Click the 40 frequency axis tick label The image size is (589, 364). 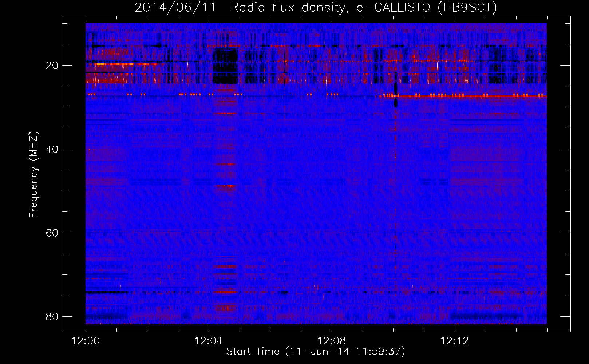click(x=52, y=149)
